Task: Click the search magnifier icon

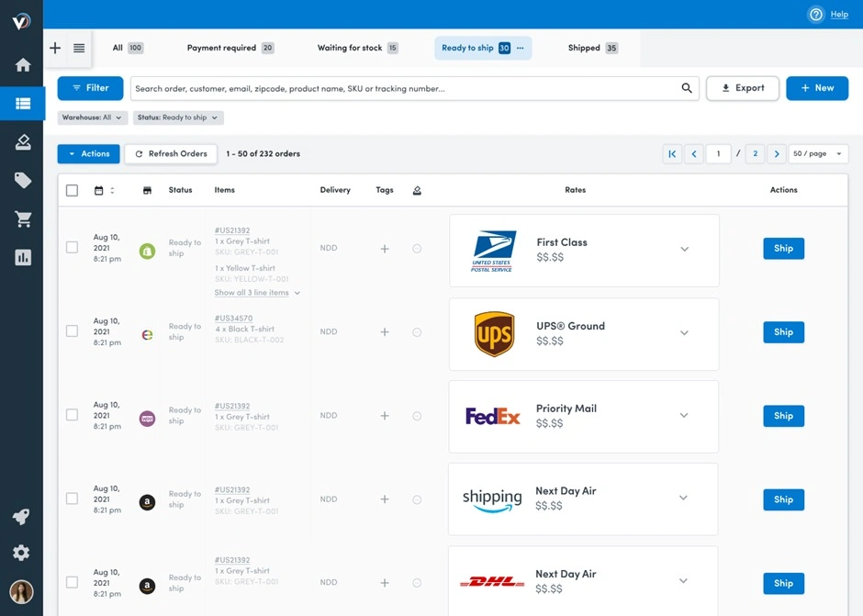Action: pos(687,88)
